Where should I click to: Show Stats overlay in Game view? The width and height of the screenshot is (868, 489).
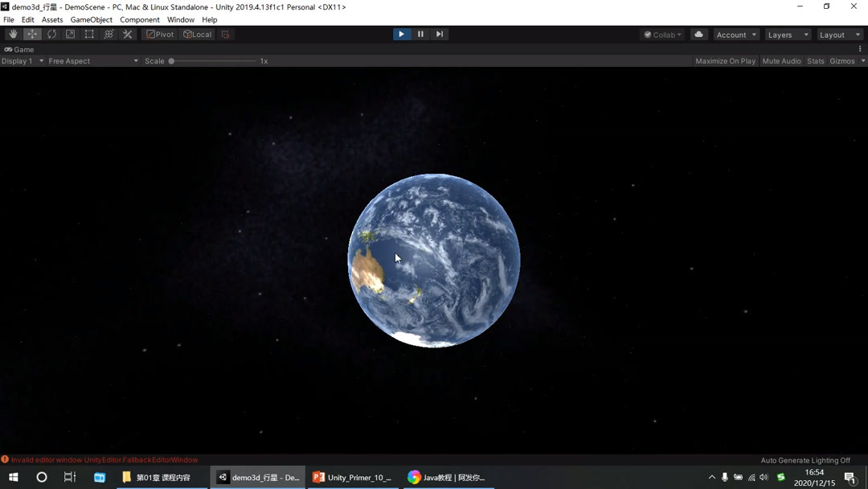point(815,60)
